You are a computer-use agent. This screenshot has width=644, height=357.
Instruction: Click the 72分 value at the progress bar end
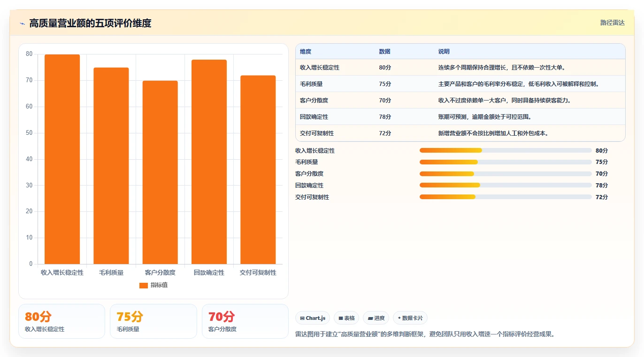(x=602, y=197)
